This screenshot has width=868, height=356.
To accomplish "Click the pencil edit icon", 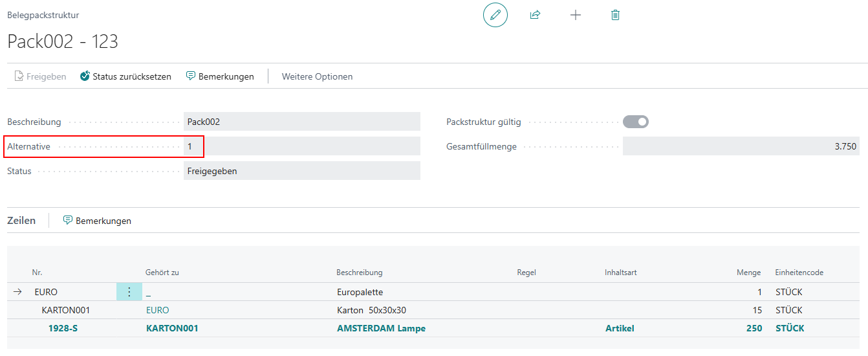I will tap(495, 15).
